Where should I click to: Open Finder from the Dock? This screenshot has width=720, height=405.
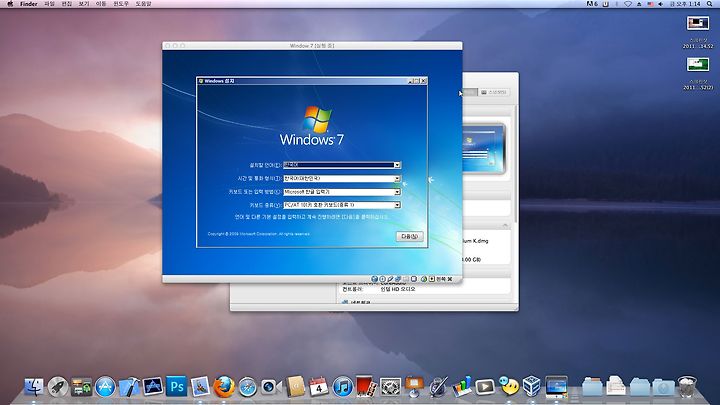[34, 387]
